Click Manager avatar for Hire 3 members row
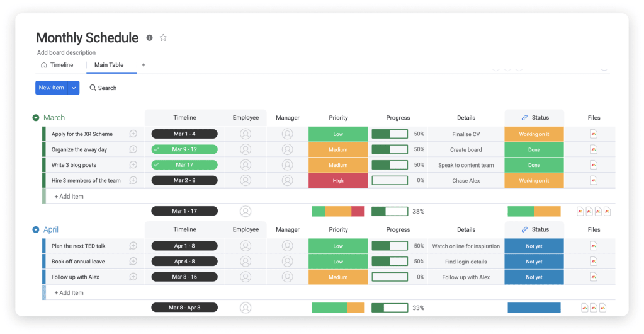This screenshot has width=644, height=334. 287,181
